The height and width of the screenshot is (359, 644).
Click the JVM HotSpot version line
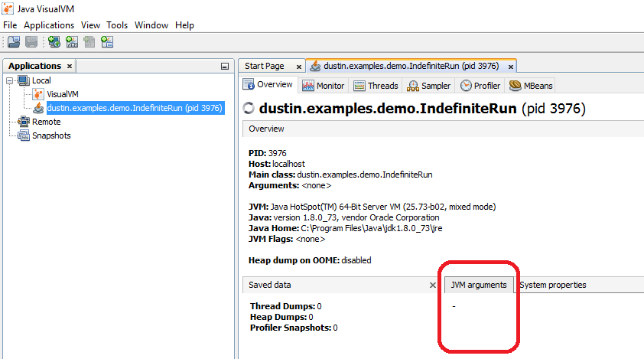point(372,207)
